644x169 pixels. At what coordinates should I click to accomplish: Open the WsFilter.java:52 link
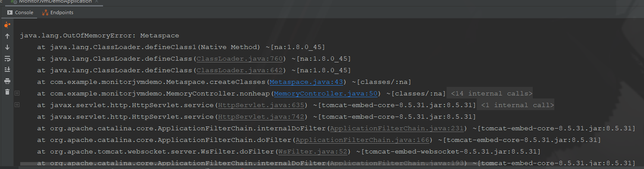[313, 151]
